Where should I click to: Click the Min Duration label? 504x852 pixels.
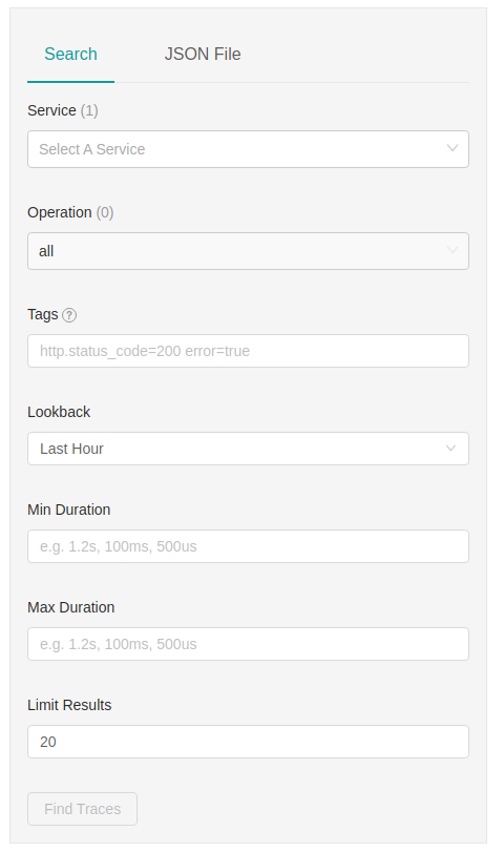tap(69, 509)
